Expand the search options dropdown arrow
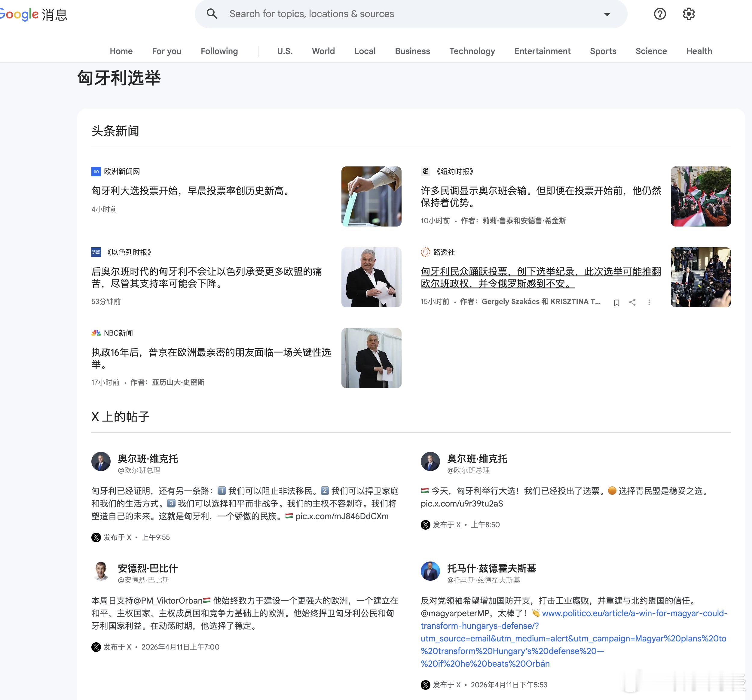 [607, 14]
